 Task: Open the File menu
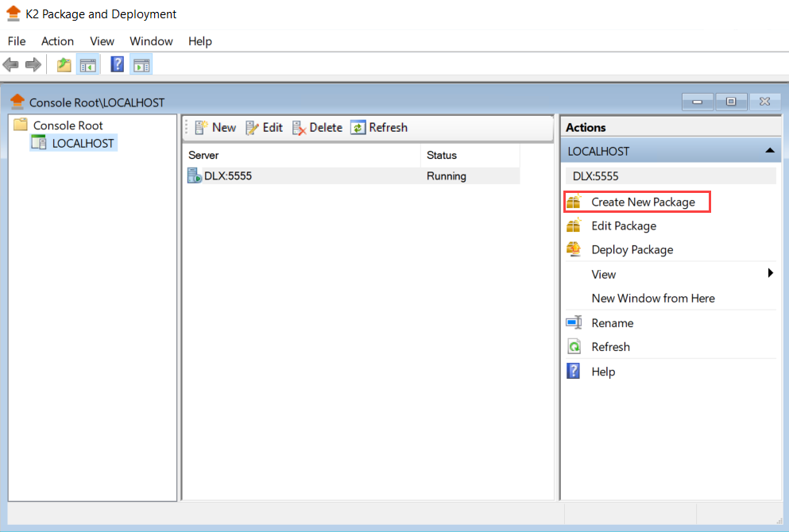click(17, 41)
